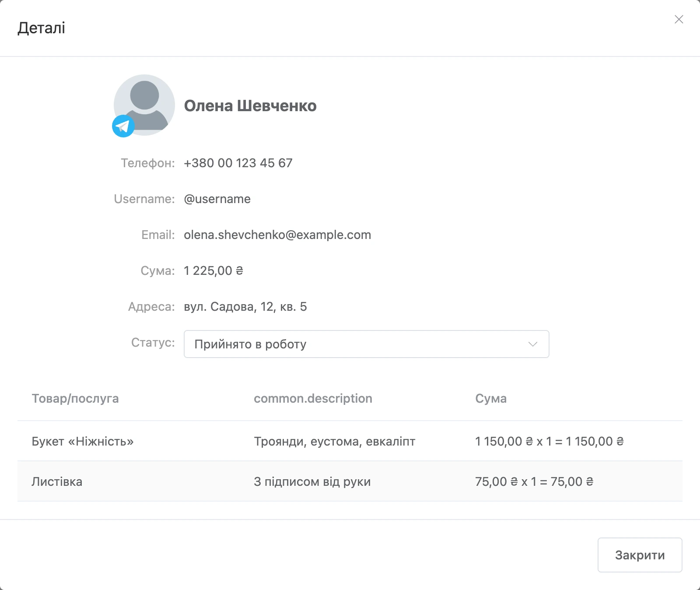700x590 pixels.
Task: Click the Закрити button
Action: (640, 555)
